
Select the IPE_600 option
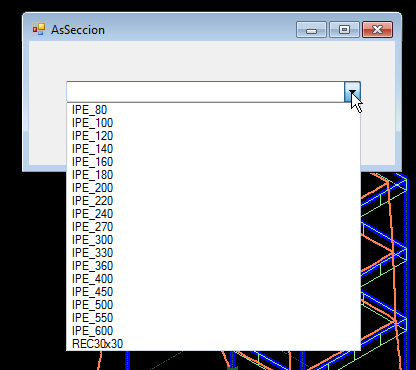[x=213, y=331]
